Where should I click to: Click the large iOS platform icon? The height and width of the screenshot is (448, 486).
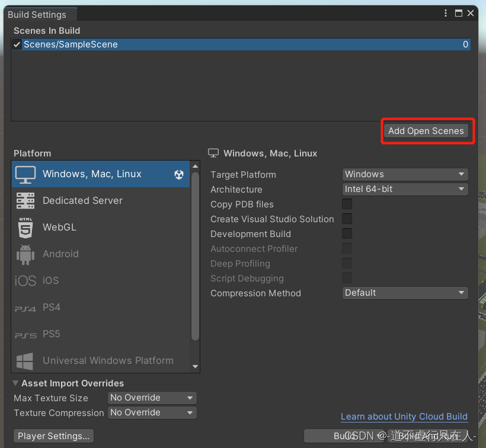25,281
